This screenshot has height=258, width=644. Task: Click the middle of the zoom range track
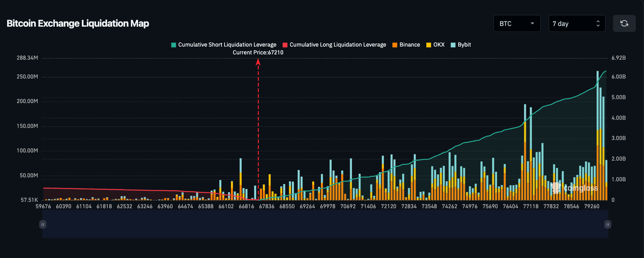[325, 224]
